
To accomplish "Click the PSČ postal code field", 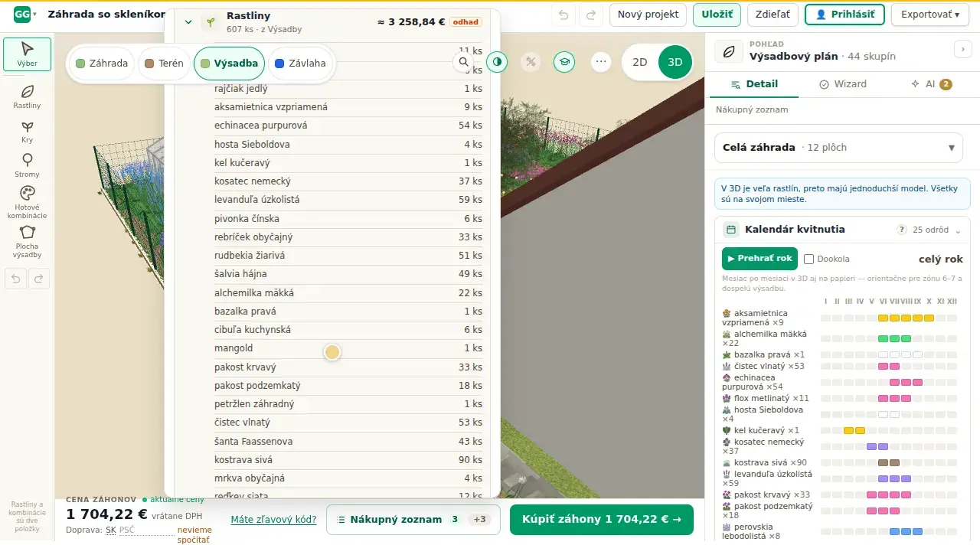I will point(146,530).
